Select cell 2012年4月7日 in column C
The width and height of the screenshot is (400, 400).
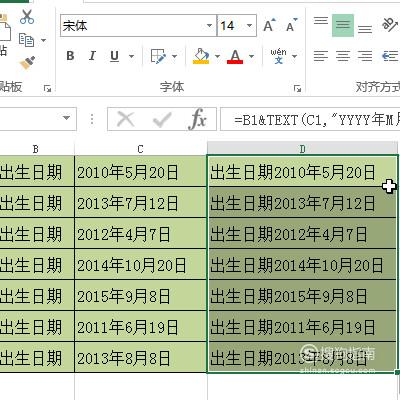pyautogui.click(x=140, y=233)
